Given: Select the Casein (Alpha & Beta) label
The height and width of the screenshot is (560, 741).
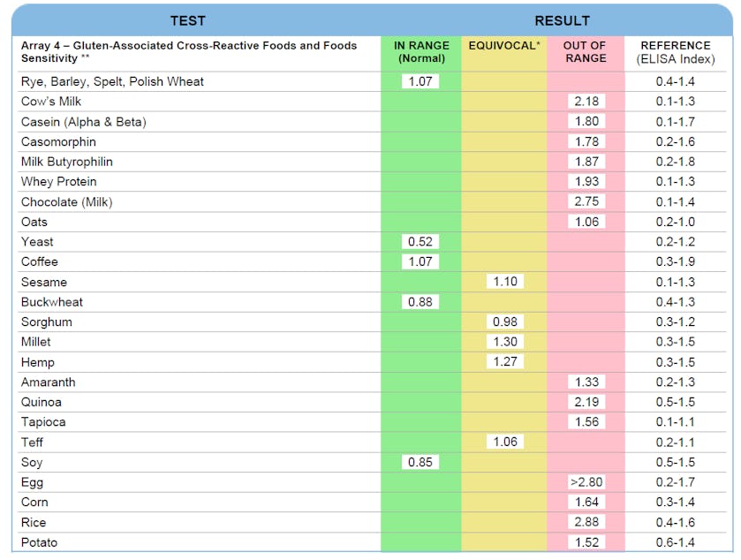Looking at the screenshot, I should tap(84, 122).
